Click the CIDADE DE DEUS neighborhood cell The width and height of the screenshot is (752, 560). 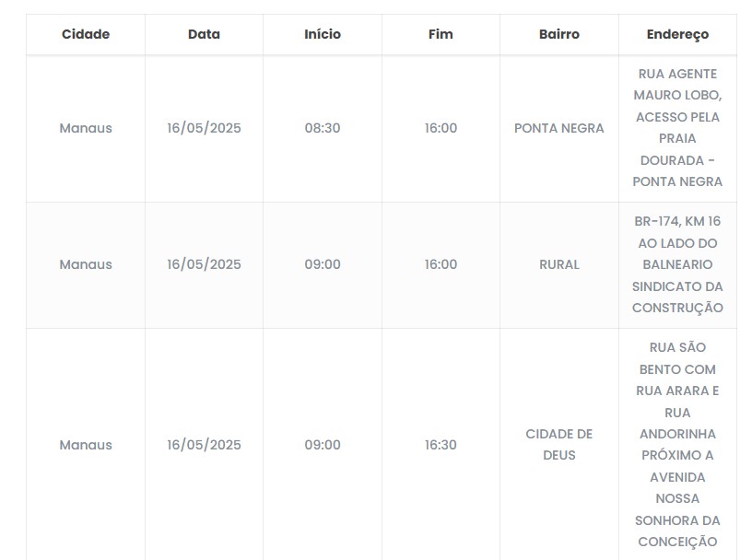(559, 444)
